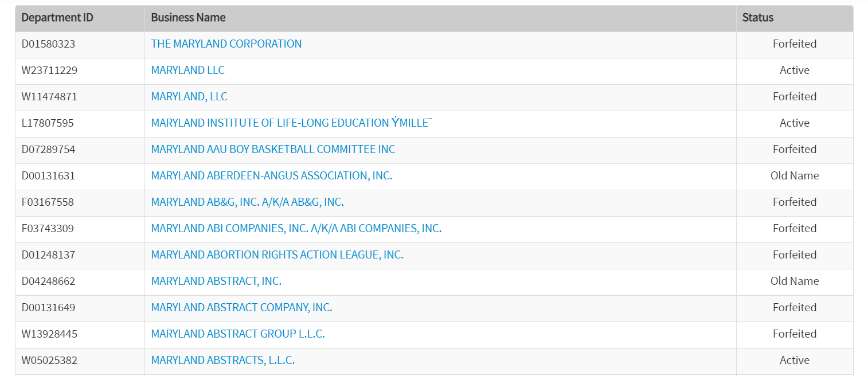
Task: Open MARYLAND INSTITUTE OF LIFE-LONG EDUCATION link
Action: [290, 123]
